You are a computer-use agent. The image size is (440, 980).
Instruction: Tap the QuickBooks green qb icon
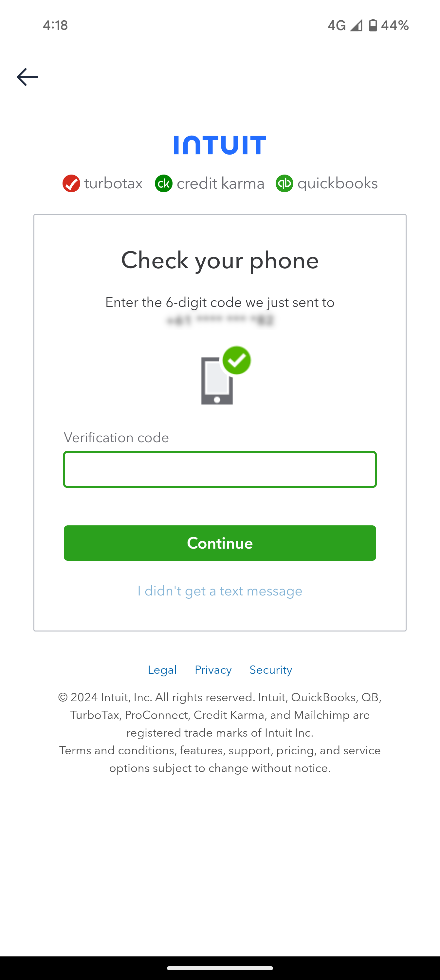tap(284, 183)
